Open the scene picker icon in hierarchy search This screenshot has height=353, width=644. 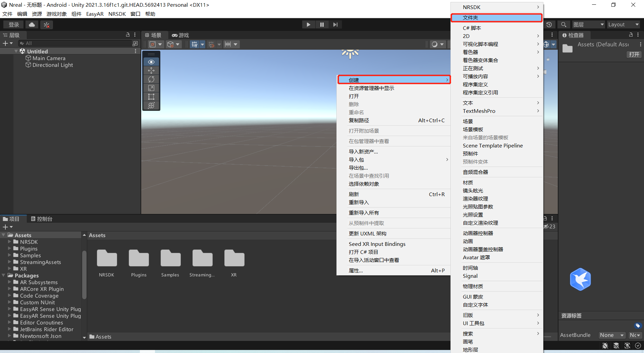(135, 43)
